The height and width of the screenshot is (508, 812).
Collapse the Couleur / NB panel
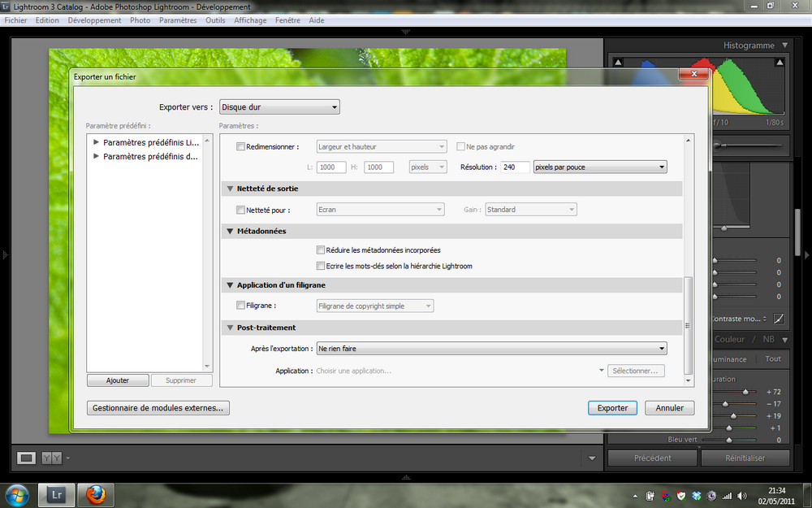tap(785, 340)
